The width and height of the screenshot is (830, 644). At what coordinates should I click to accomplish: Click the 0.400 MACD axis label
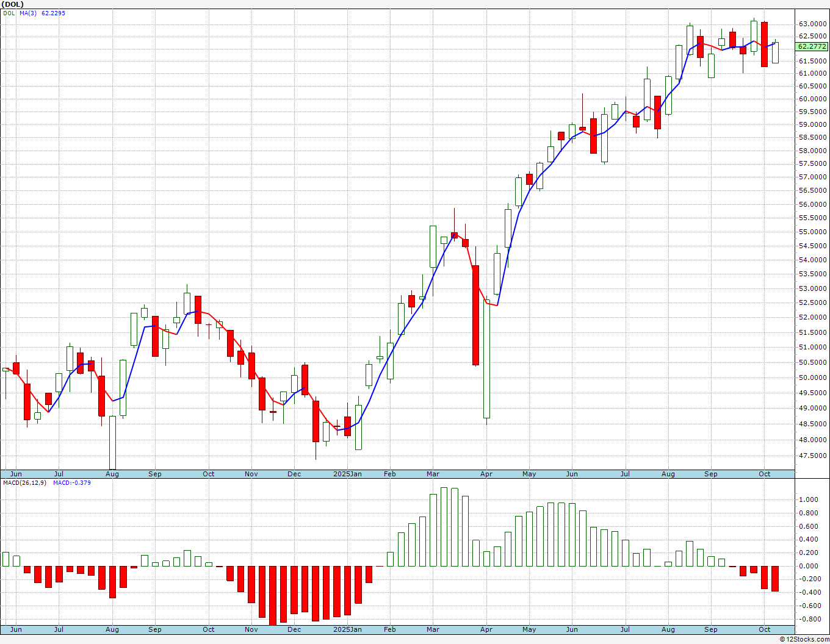[x=809, y=539]
